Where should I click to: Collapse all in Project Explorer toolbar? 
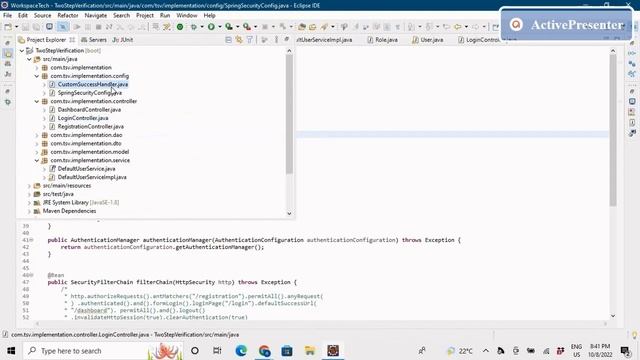pos(228,40)
